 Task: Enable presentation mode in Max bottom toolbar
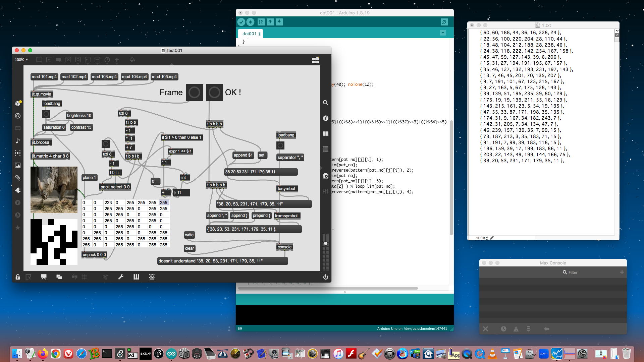pos(44,277)
